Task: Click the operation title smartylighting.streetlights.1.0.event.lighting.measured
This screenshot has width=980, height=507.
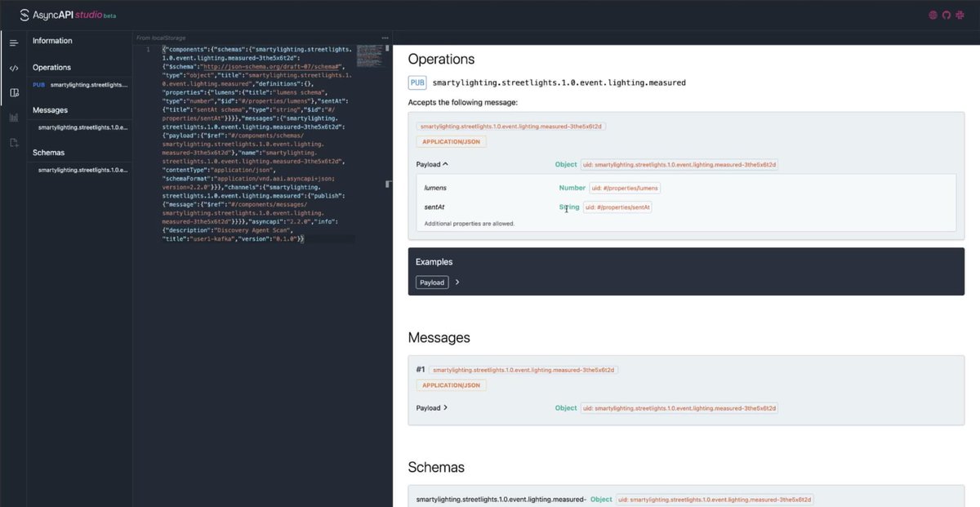Action: click(x=559, y=82)
